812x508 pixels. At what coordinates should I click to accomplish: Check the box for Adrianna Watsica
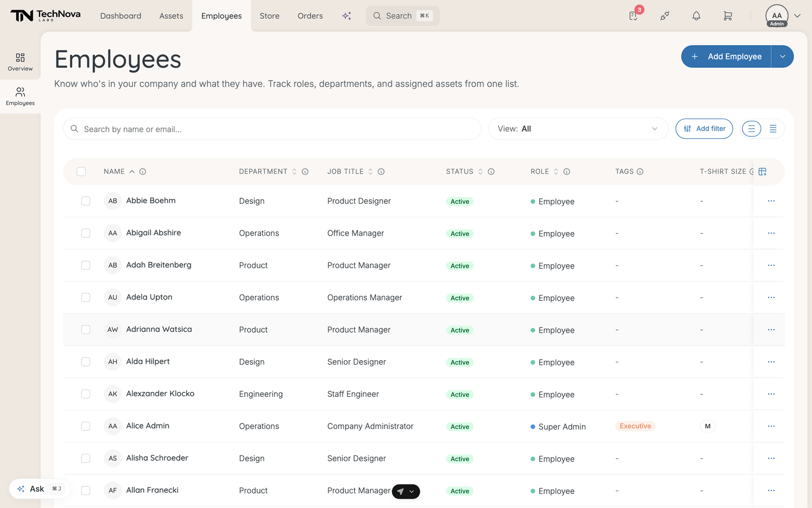(x=86, y=330)
